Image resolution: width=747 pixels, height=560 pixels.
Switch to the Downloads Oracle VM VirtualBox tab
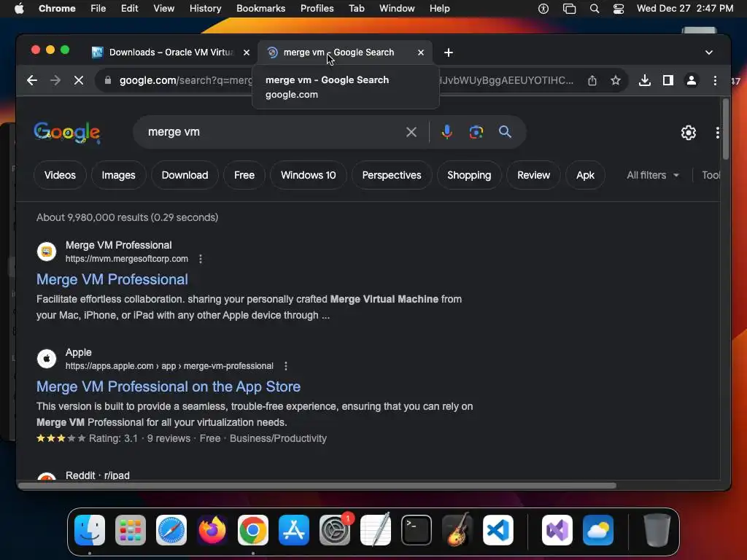coord(169,52)
